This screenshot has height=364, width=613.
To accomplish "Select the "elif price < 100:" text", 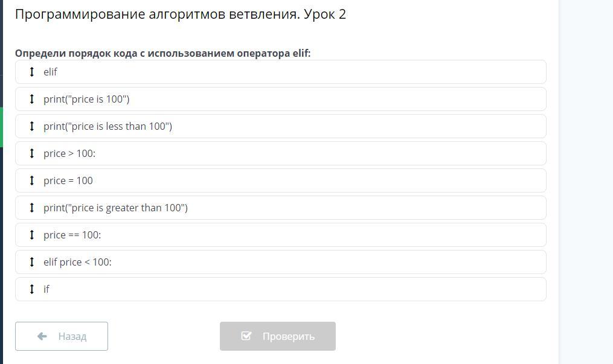I will click(77, 262).
